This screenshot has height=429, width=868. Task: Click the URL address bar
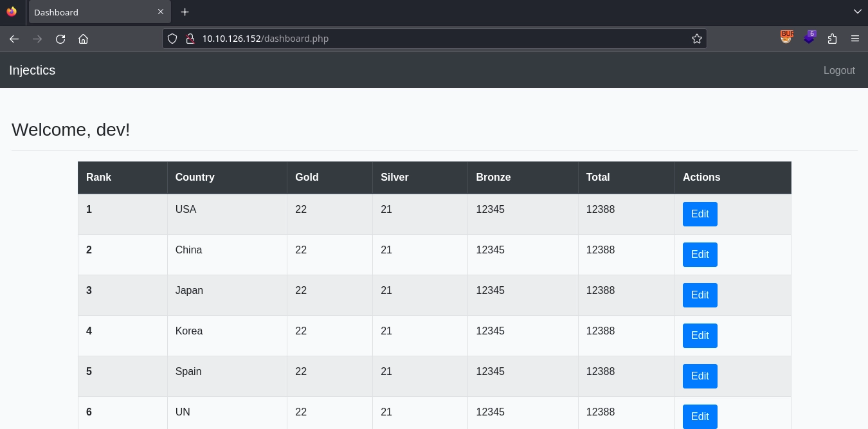click(437, 39)
